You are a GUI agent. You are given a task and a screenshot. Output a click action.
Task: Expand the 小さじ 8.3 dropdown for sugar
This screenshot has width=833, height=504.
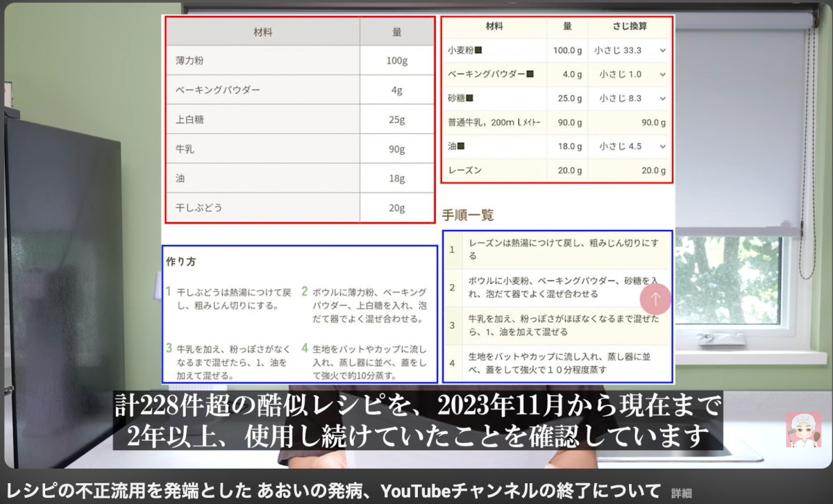pyautogui.click(x=630, y=99)
